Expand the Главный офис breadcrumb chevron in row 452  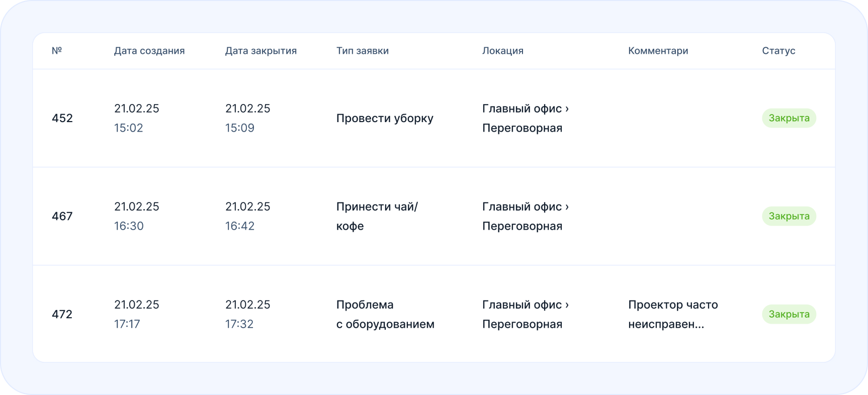click(567, 108)
